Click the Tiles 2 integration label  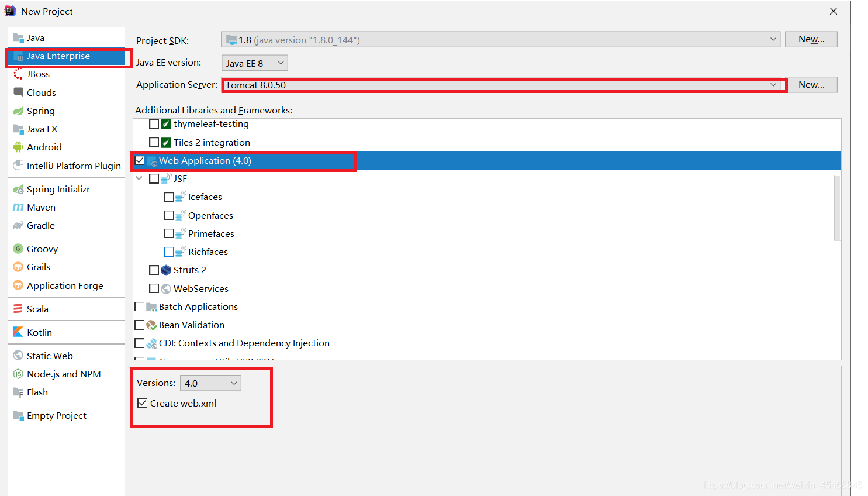(x=212, y=143)
